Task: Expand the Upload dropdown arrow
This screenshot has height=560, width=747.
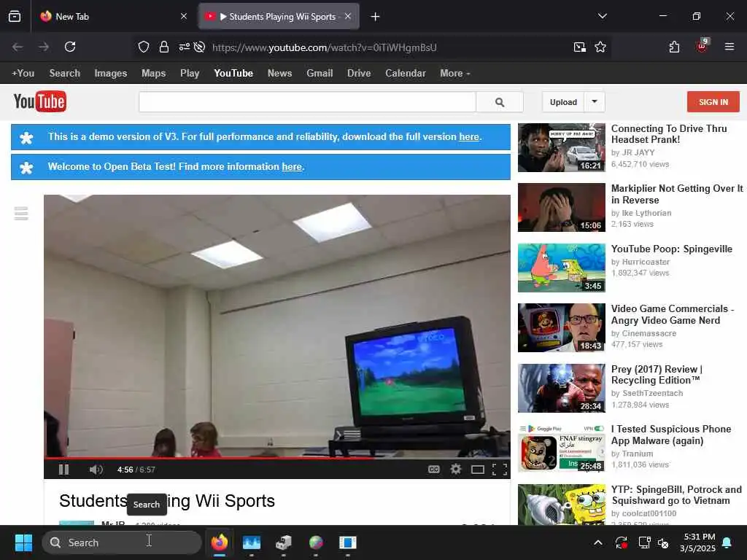Action: (595, 102)
